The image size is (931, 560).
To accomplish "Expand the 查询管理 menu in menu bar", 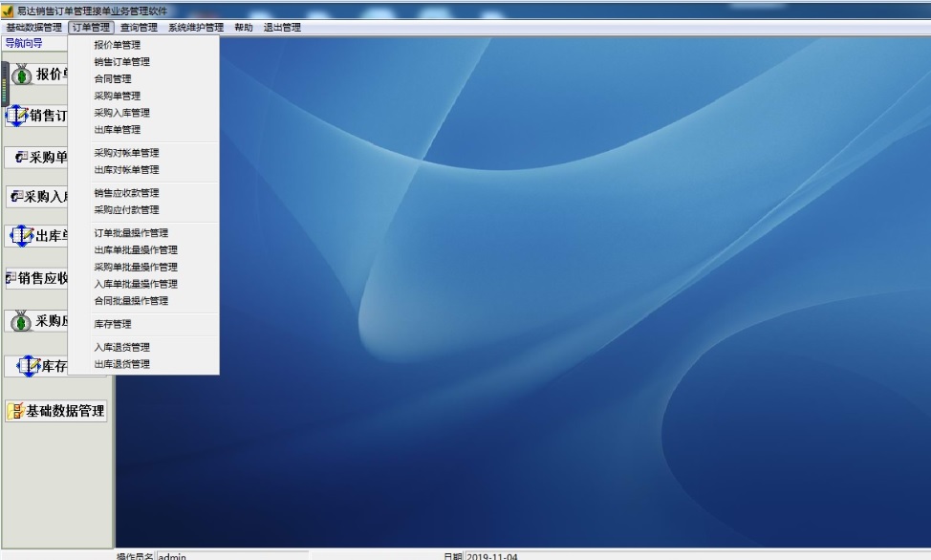I will tap(139, 28).
